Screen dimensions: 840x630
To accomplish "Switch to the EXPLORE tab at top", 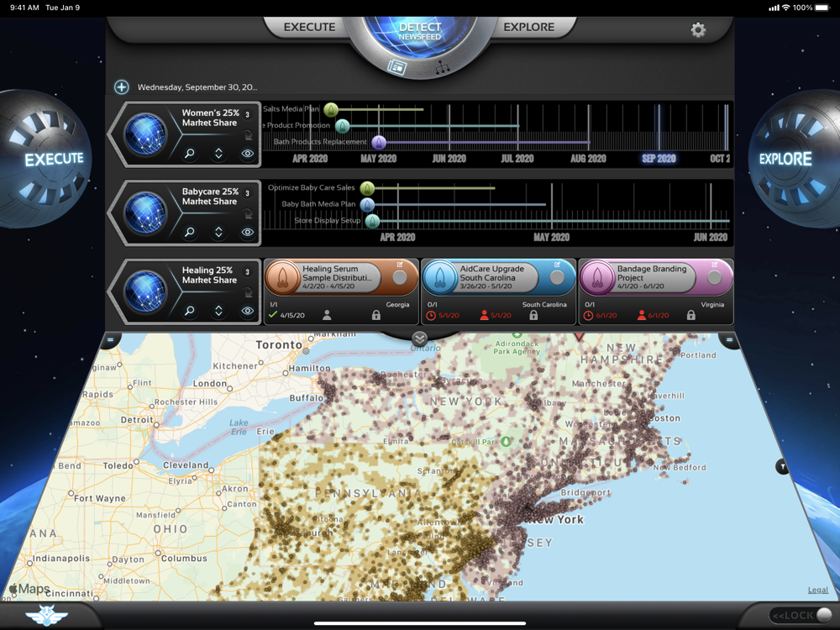I will click(528, 27).
